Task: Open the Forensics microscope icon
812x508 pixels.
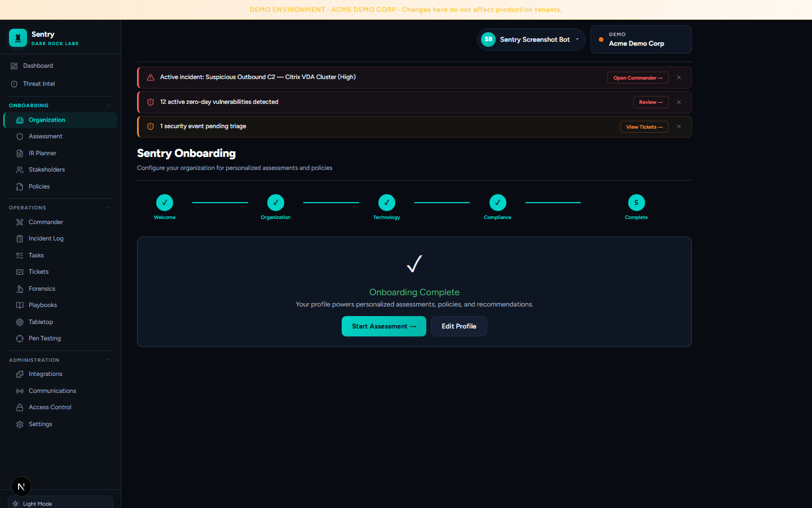Action: (x=20, y=288)
